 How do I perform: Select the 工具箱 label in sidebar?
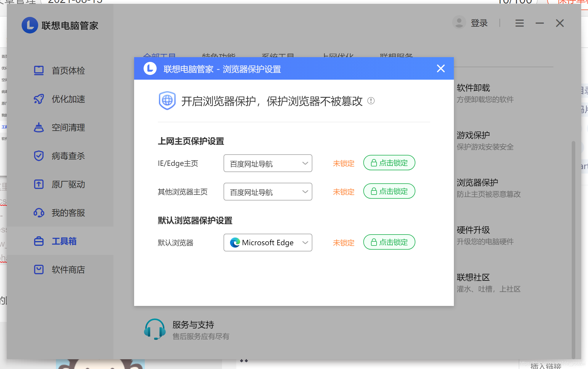click(x=64, y=241)
